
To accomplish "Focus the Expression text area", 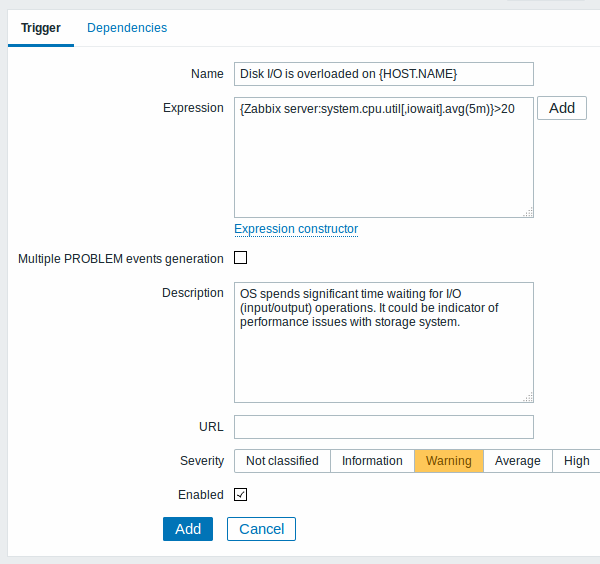I will click(x=384, y=157).
